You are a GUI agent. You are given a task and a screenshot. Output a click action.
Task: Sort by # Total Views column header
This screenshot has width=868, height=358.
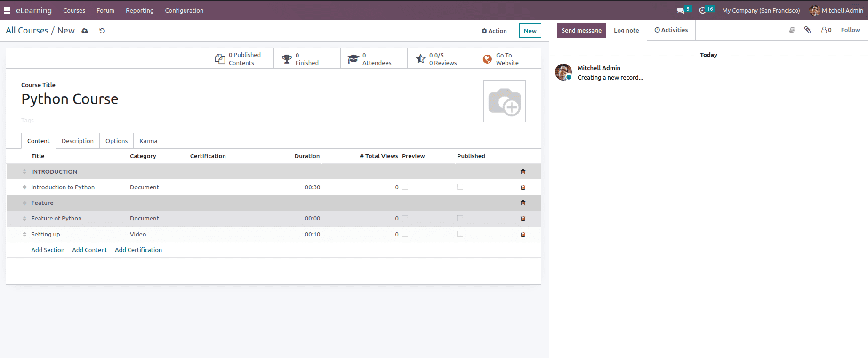coord(379,156)
